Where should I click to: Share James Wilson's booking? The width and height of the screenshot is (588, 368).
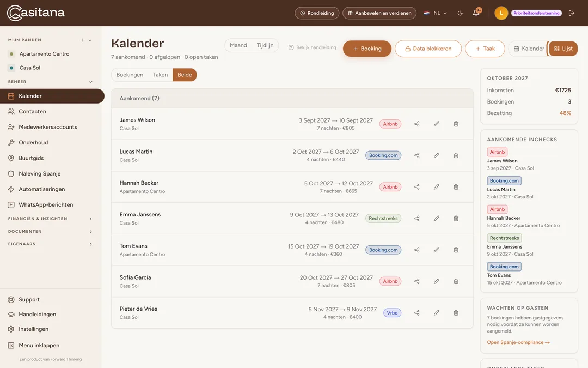coord(416,124)
